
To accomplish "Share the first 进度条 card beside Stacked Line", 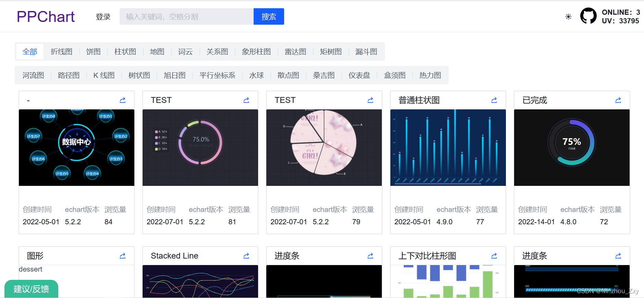I will pyautogui.click(x=370, y=256).
